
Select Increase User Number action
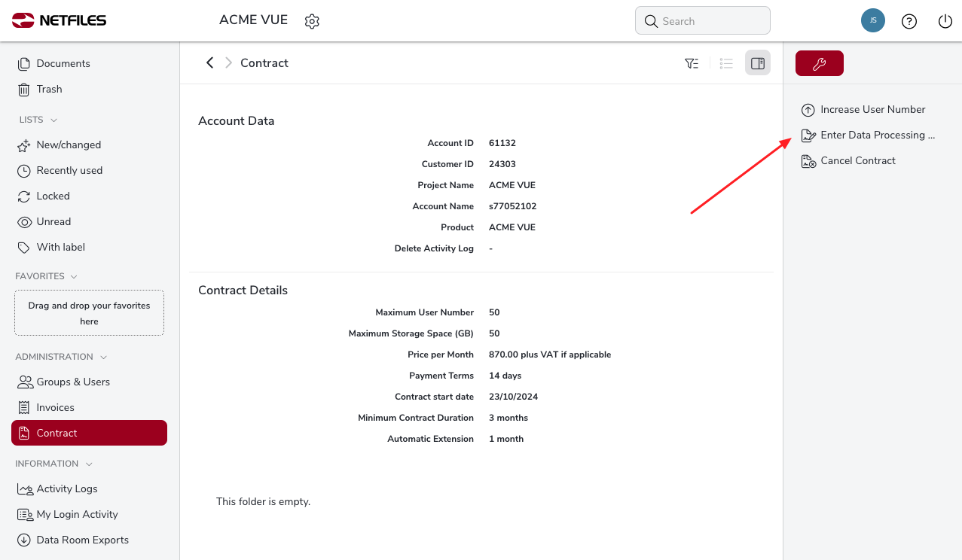pos(872,109)
